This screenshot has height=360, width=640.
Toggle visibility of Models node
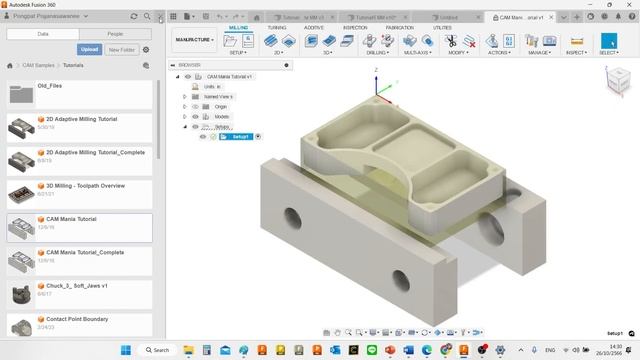[195, 117]
